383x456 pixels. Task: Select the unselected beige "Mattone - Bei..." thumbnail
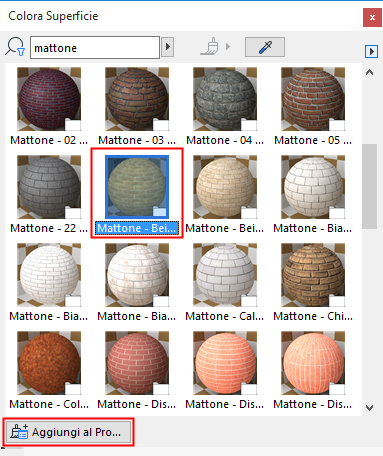(225, 187)
